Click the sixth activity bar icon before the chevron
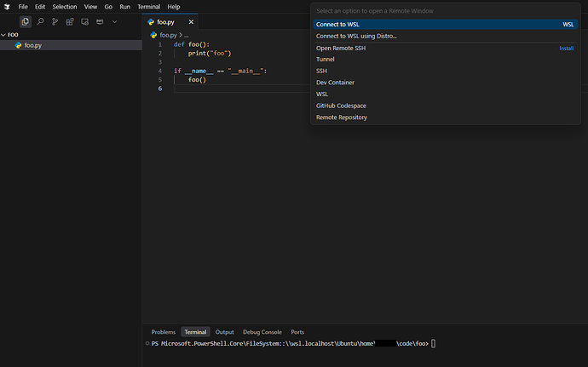This screenshot has height=367, width=588. click(x=100, y=22)
